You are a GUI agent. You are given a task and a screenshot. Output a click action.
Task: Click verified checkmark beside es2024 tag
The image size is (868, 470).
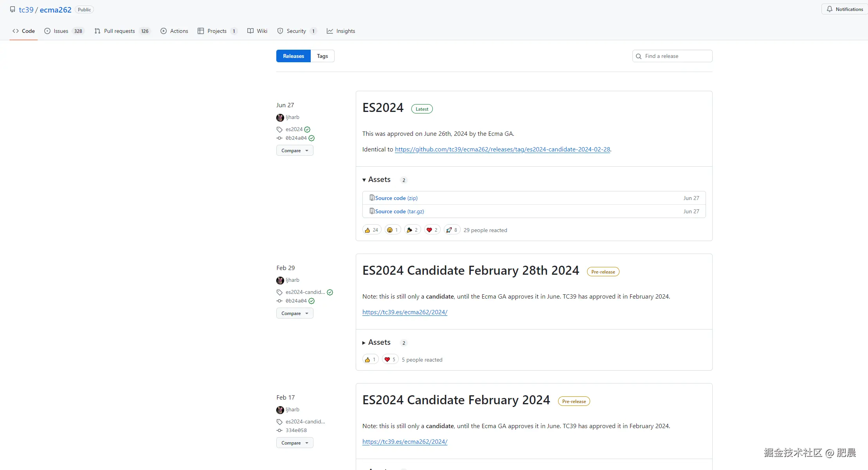point(307,130)
